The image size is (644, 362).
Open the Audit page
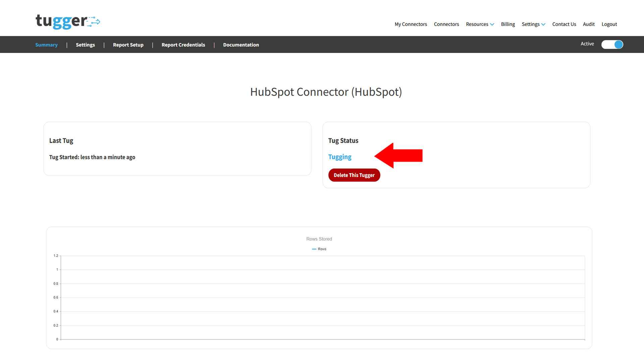point(588,24)
